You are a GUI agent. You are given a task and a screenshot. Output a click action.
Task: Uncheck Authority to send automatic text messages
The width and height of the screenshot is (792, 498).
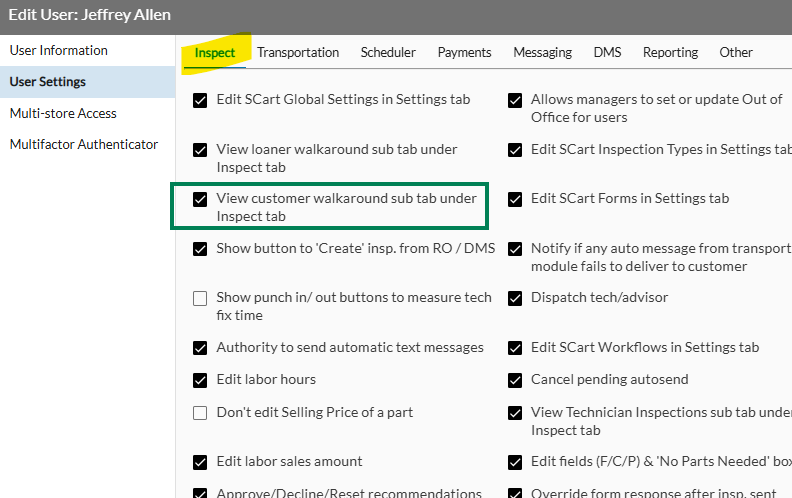200,348
